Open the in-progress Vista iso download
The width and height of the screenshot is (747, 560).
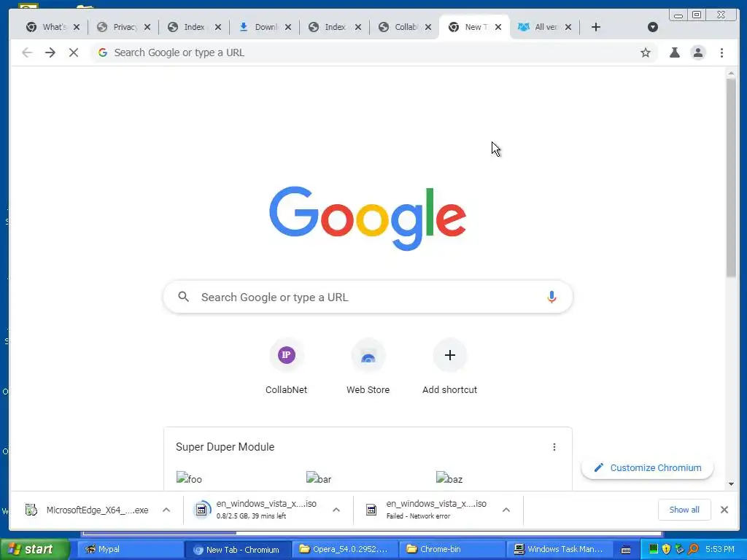(x=258, y=510)
